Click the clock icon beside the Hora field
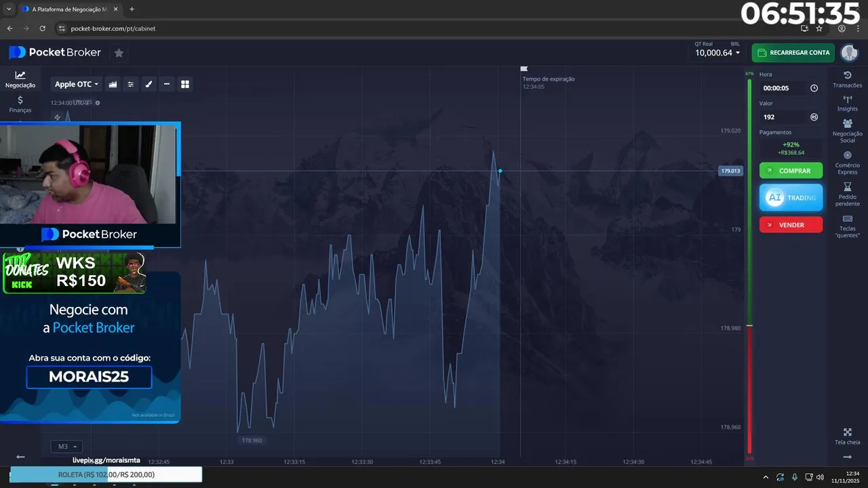The width and height of the screenshot is (868, 488). coord(814,88)
